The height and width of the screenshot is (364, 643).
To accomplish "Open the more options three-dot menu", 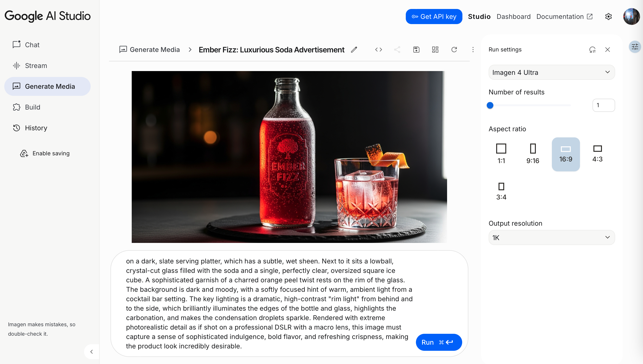I will click(x=473, y=50).
